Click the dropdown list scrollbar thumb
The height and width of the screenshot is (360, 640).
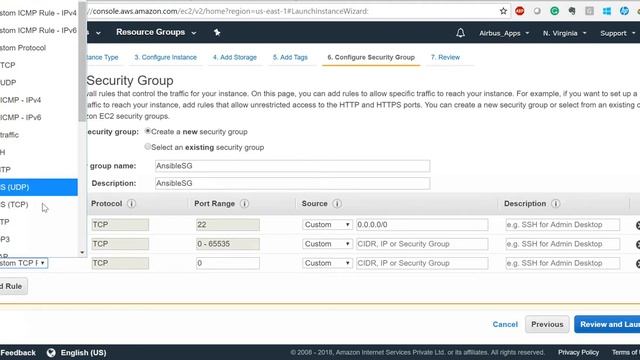point(82,62)
